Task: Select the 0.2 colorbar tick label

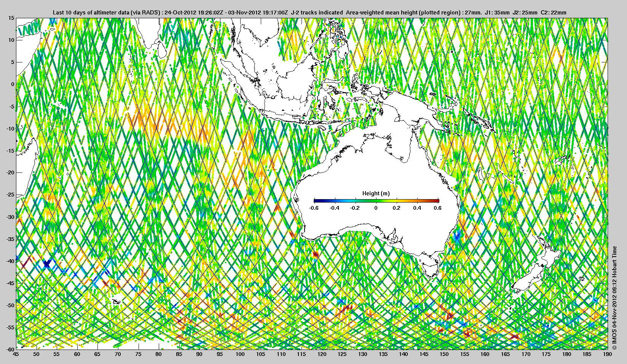Action: point(397,208)
